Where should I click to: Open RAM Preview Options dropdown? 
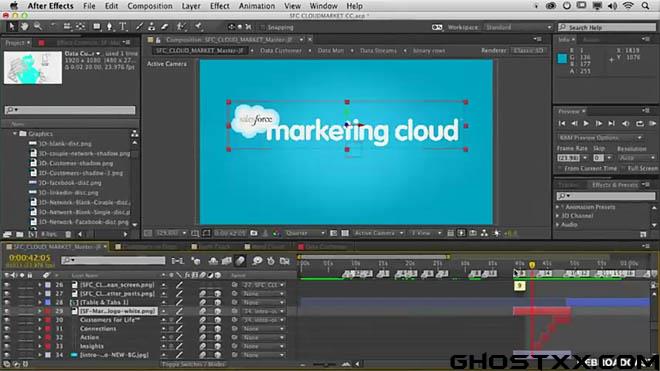click(x=600, y=138)
